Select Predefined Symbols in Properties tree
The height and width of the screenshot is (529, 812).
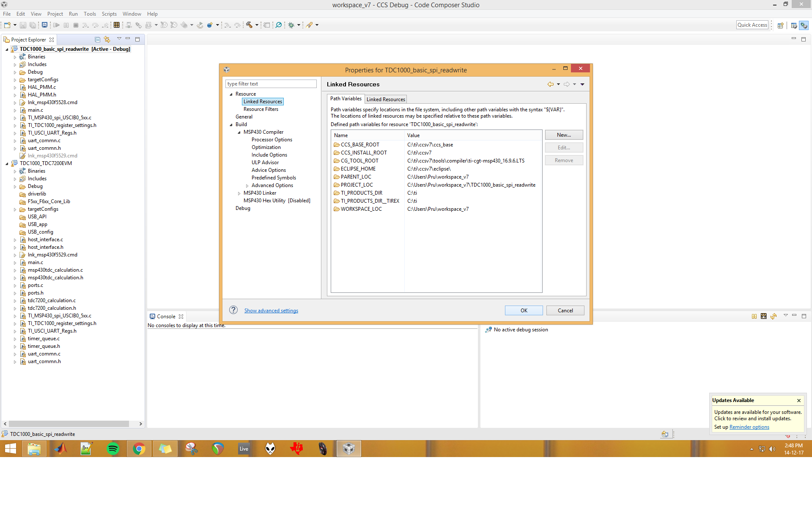pos(274,178)
